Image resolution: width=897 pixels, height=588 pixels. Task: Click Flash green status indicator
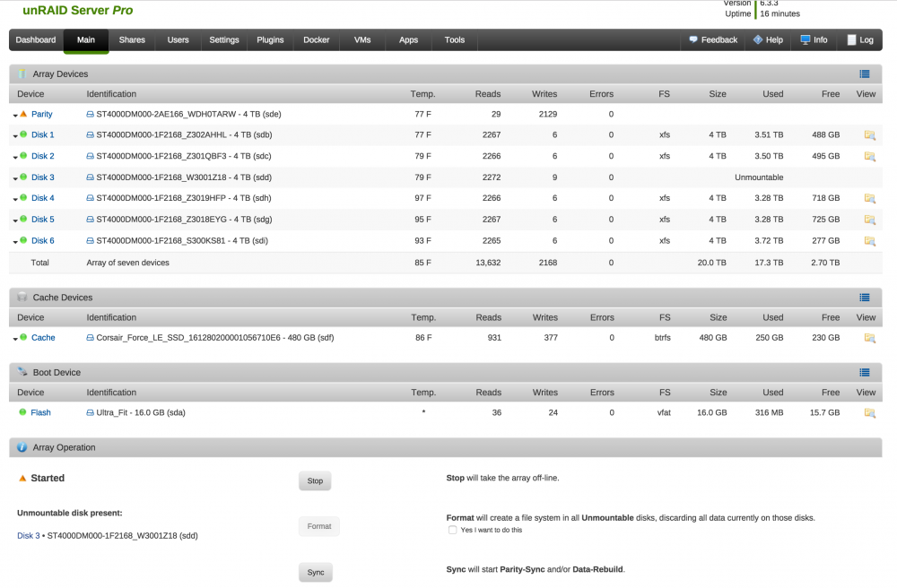tap(22, 412)
